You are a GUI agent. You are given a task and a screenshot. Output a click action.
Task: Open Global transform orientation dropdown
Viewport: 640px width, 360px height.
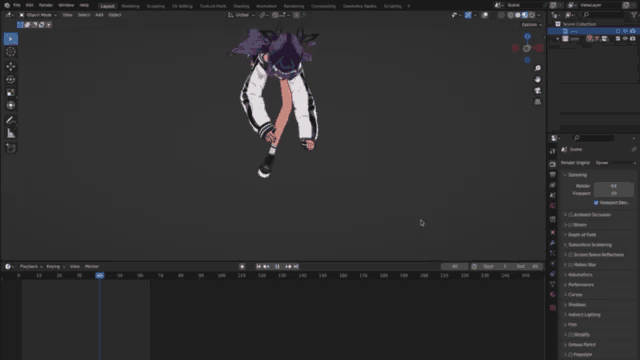(242, 15)
